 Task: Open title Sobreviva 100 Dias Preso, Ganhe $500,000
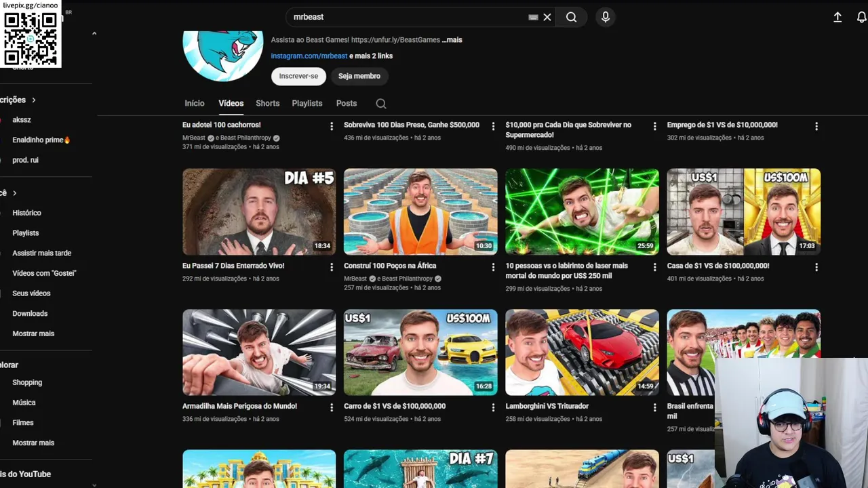(412, 125)
